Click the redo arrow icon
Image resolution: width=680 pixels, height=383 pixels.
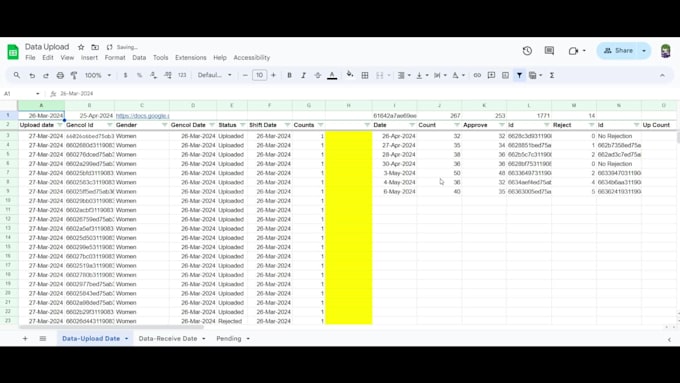46,75
